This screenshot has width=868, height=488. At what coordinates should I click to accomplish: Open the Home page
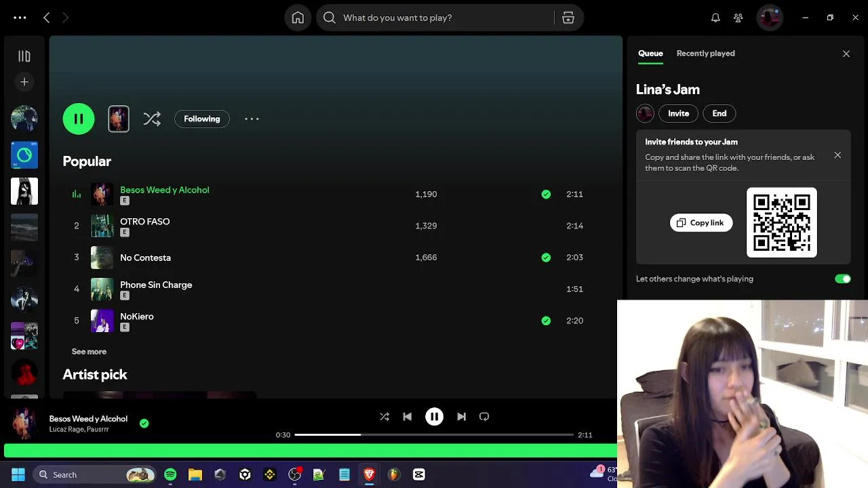(x=298, y=18)
